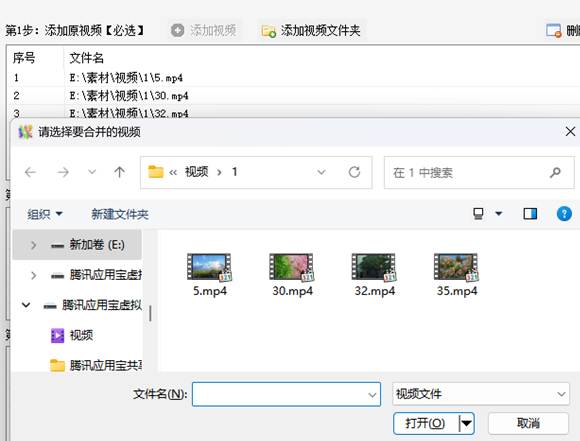
Task: Click the 文件名 column header
Action: pyautogui.click(x=87, y=58)
